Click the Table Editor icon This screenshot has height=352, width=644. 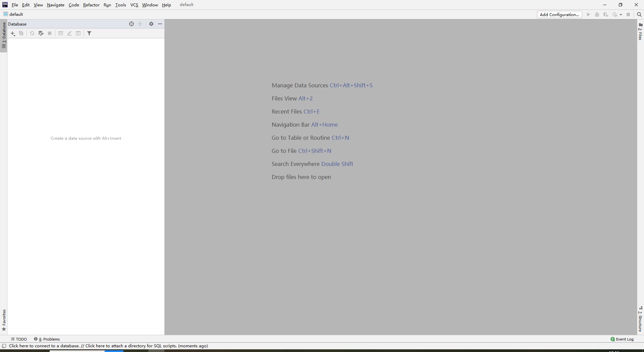point(61,33)
